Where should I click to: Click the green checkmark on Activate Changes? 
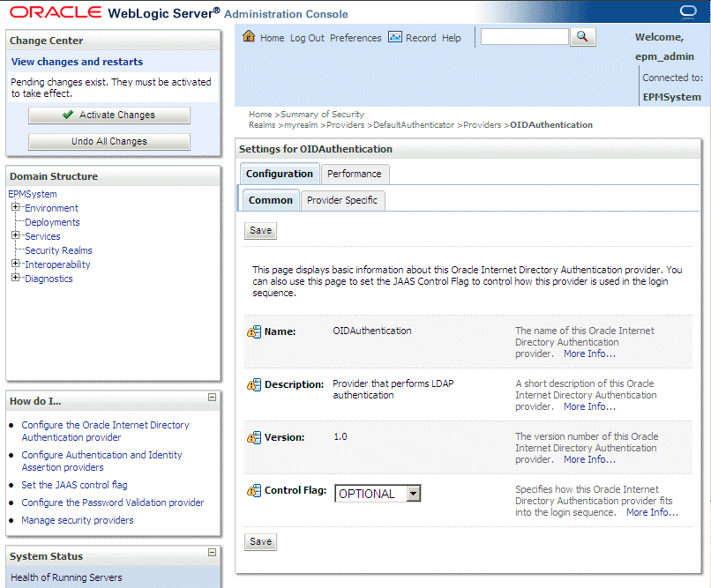[68, 115]
